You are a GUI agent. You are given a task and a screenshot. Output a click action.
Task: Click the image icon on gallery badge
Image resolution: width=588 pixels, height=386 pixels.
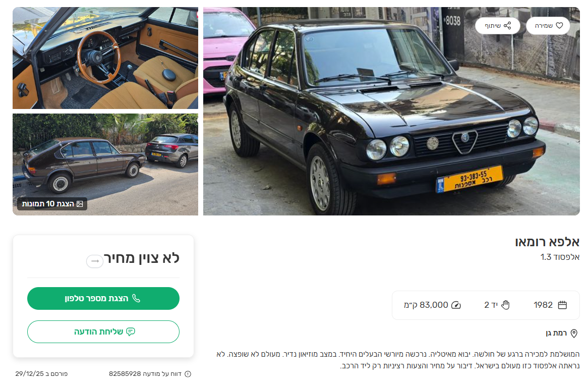pos(80,204)
